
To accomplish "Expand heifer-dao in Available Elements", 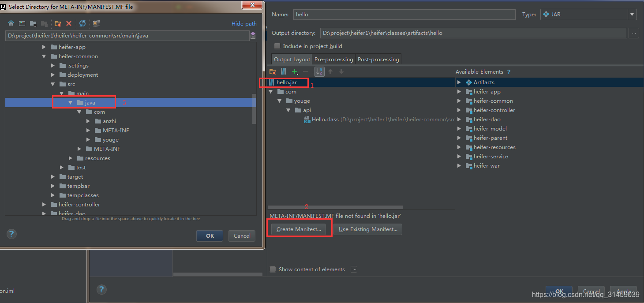I will tap(459, 120).
